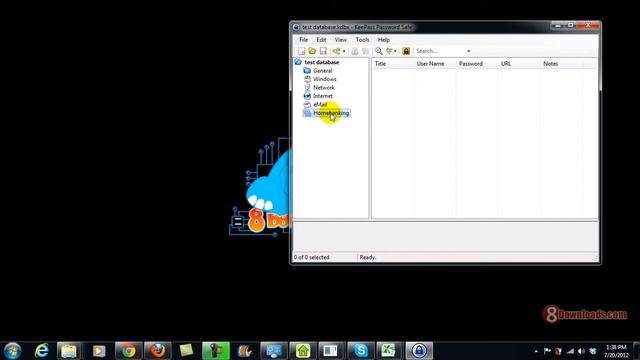Image resolution: width=640 pixels, height=360 pixels.
Task: Select the eMail group
Action: (320, 104)
